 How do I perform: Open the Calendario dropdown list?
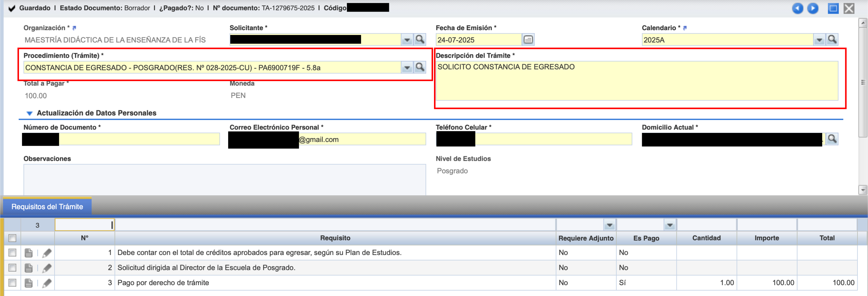[819, 40]
